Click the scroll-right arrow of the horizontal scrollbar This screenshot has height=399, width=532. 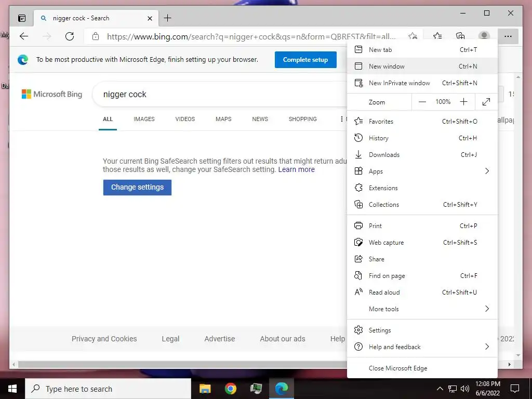pos(509,364)
